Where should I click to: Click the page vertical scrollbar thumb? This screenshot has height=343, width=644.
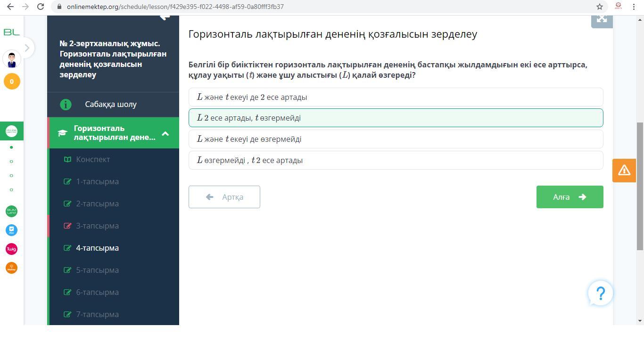[x=640, y=186]
